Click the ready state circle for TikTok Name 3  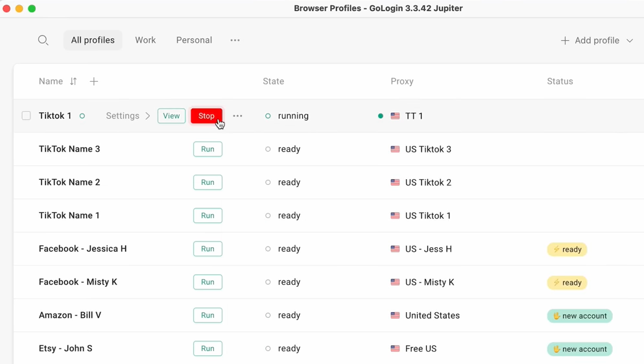coord(268,149)
